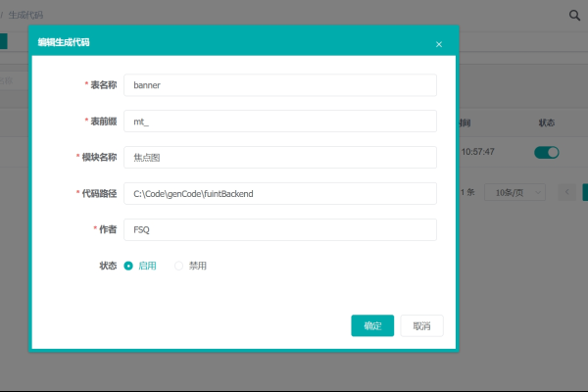The width and height of the screenshot is (588, 392).
Task: Click the 生成代码 breadcrumb in the background page
Action: pos(25,15)
